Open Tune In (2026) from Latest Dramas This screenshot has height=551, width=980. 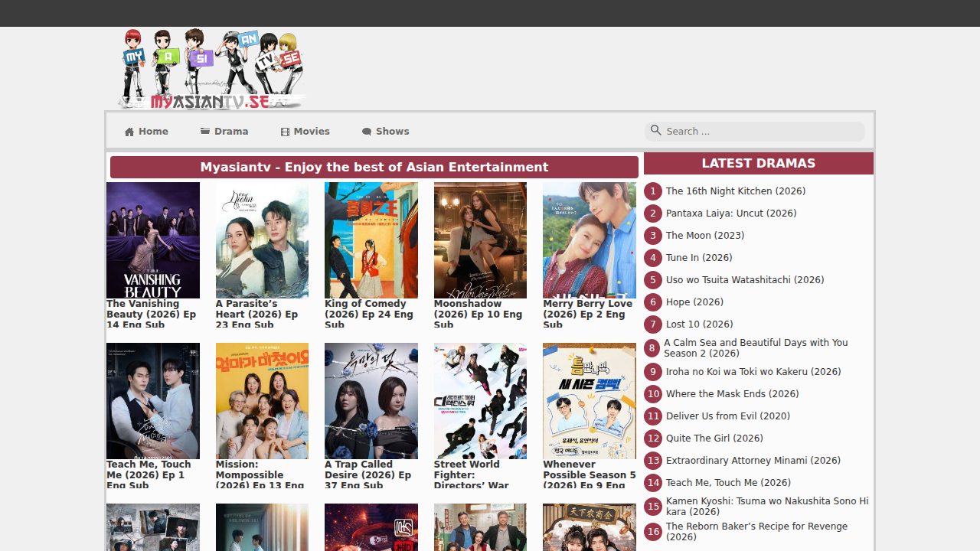699,258
